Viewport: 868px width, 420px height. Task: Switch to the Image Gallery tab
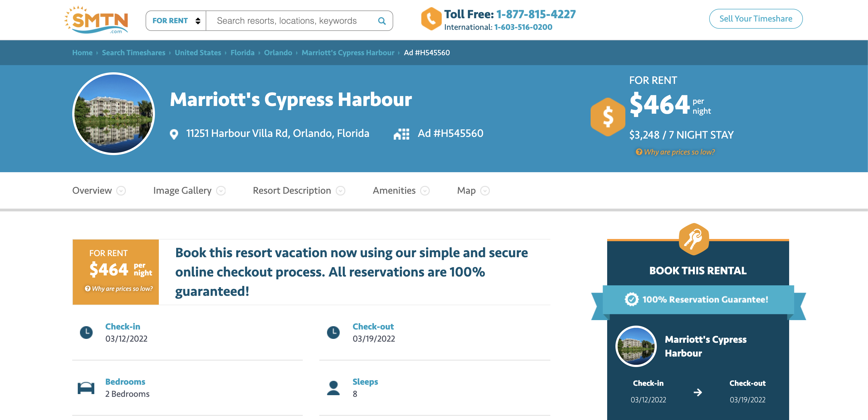coord(182,191)
